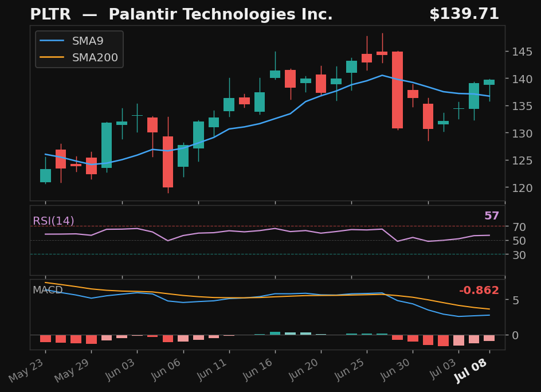This screenshot has height=392, width=541.
Task: Click the Jun 06 date label
Action: point(165,370)
